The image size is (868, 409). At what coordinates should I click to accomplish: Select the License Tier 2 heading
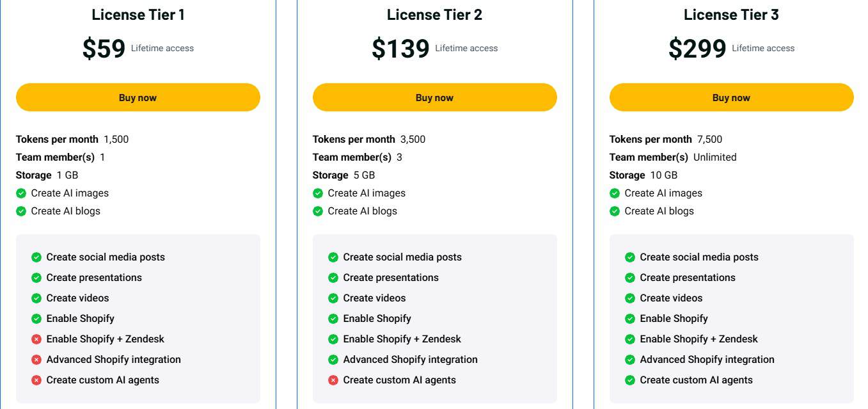tap(434, 14)
